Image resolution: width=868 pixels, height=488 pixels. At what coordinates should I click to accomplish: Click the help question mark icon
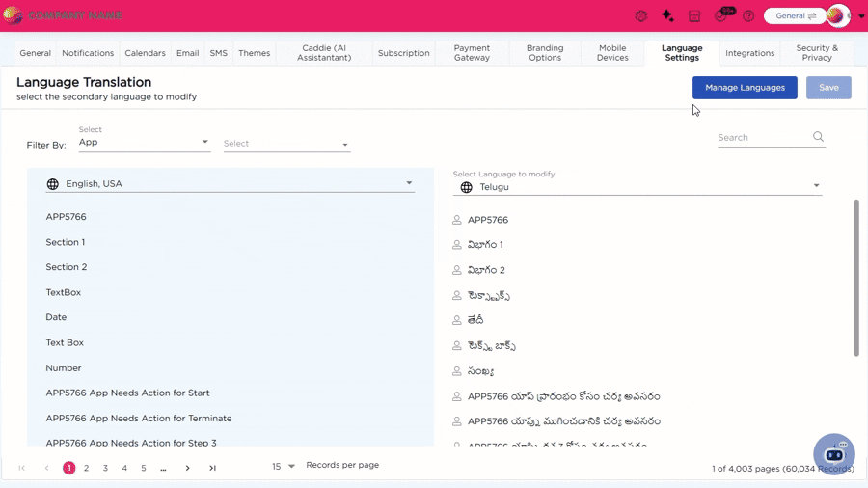pyautogui.click(x=748, y=16)
